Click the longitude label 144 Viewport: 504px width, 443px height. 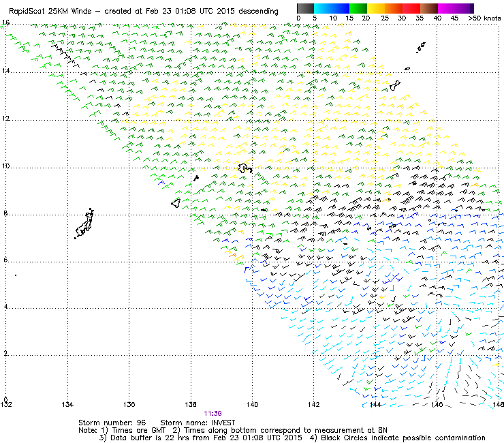click(375, 404)
